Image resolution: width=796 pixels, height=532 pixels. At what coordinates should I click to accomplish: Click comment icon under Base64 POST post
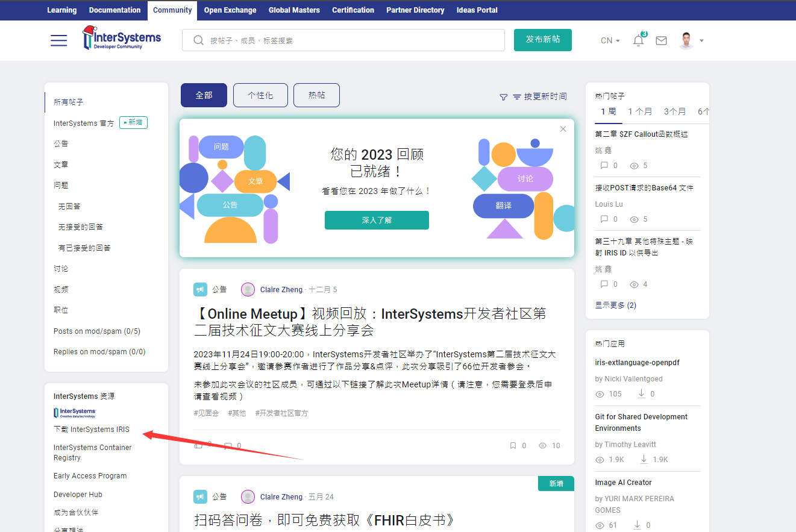604,219
